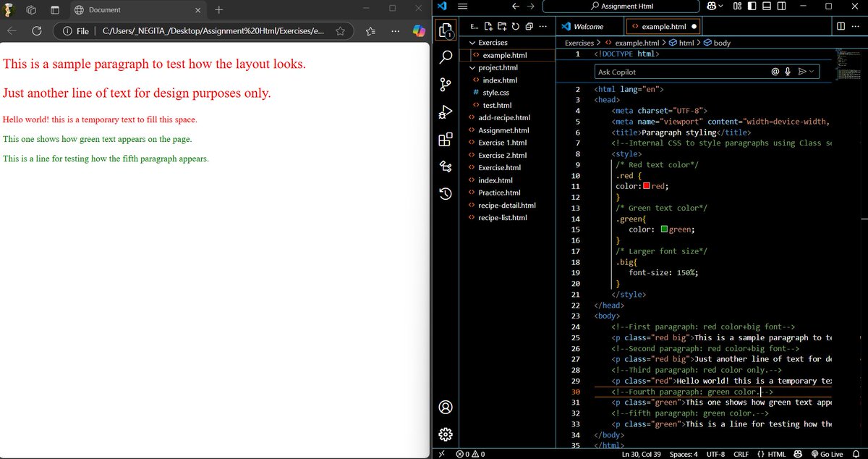Image resolution: width=868 pixels, height=459 pixels.
Task: Open Source Control view
Action: click(446, 85)
